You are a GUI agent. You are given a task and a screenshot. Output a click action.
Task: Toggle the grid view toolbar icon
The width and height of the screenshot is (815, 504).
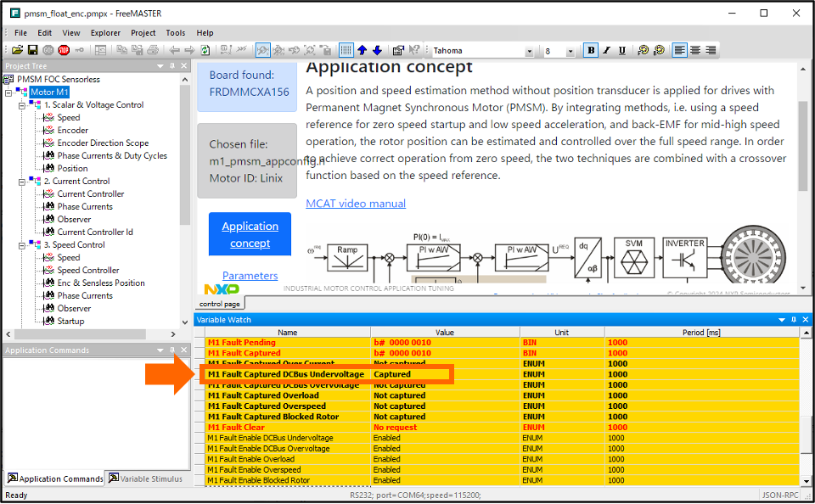tap(346, 50)
